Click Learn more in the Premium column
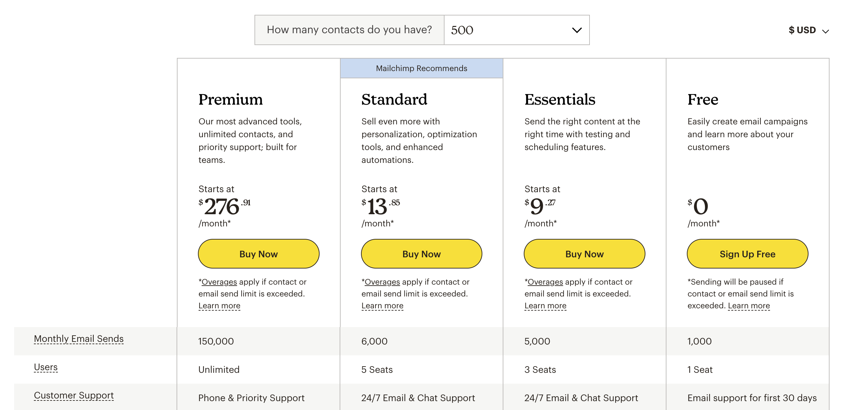The width and height of the screenshot is (868, 410). (x=219, y=305)
